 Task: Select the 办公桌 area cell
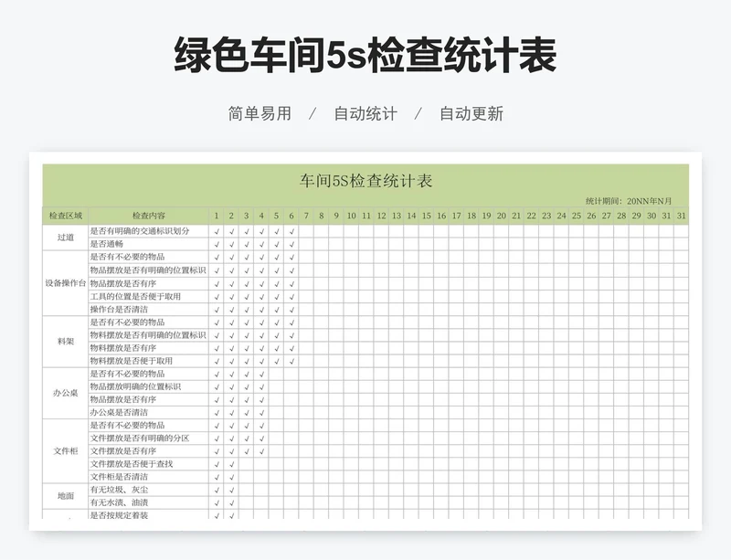[x=65, y=393]
